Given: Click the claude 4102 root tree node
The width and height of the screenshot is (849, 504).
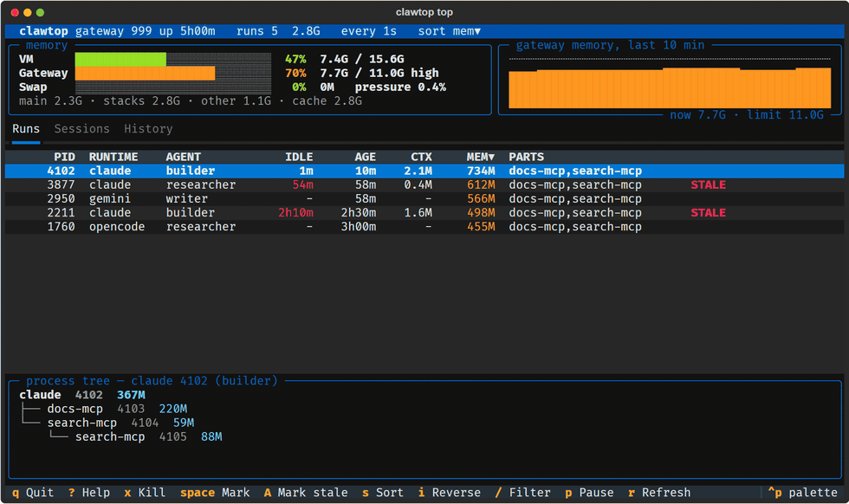Looking at the screenshot, I should click(x=82, y=395).
